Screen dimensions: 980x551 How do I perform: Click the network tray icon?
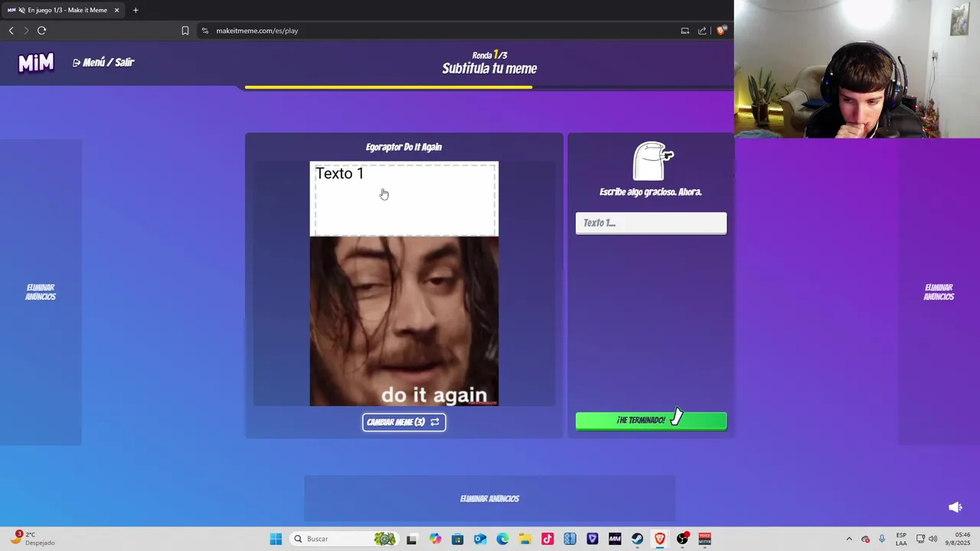920,539
